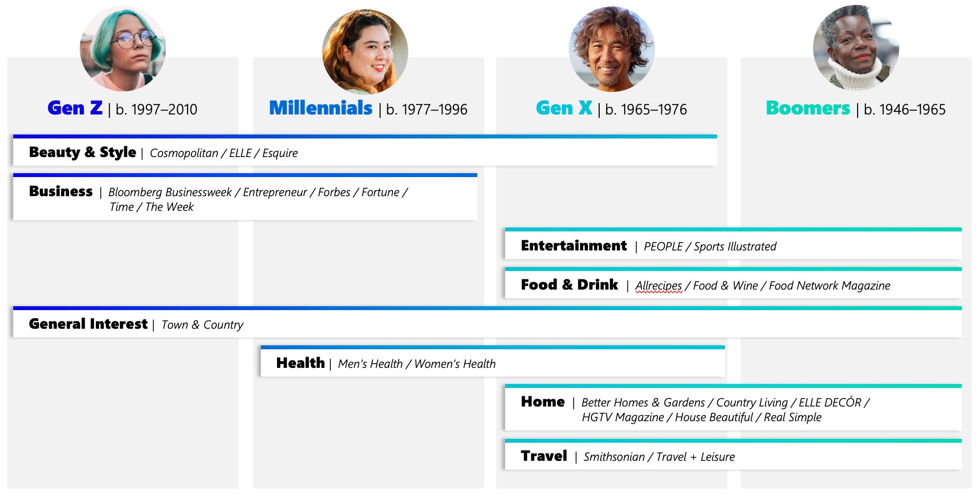Click the Home category label
This screenshot has width=980, height=497.
542,402
